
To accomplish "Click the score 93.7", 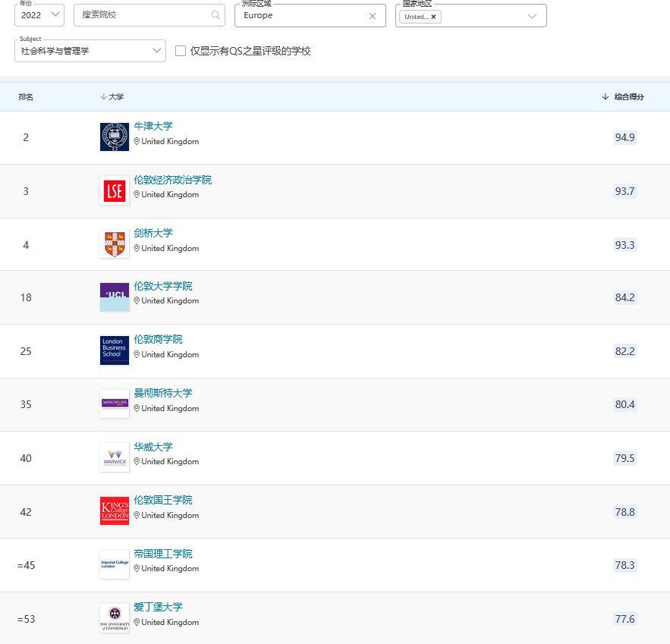I will 624,191.
